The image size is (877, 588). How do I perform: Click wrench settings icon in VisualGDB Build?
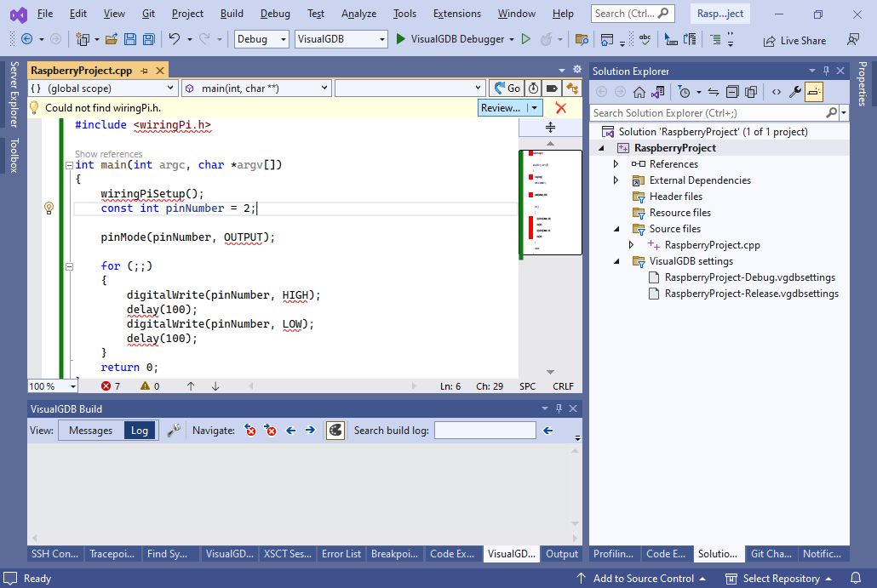pyautogui.click(x=174, y=431)
